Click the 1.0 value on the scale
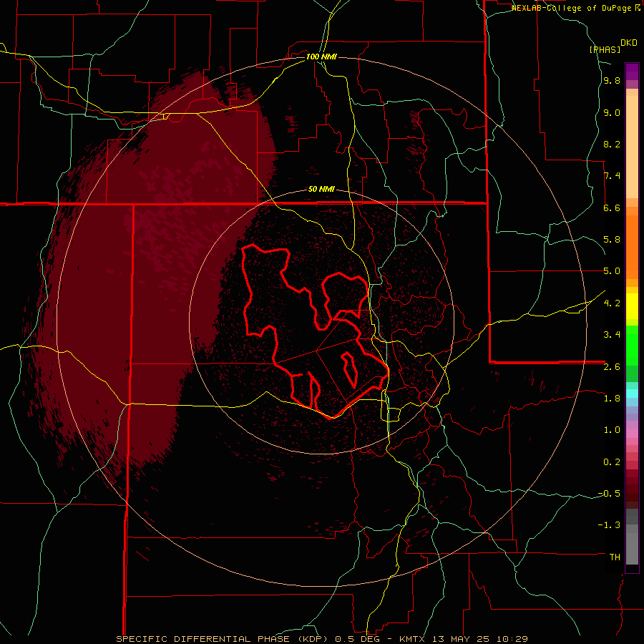This screenshot has height=644, width=644. (612, 430)
